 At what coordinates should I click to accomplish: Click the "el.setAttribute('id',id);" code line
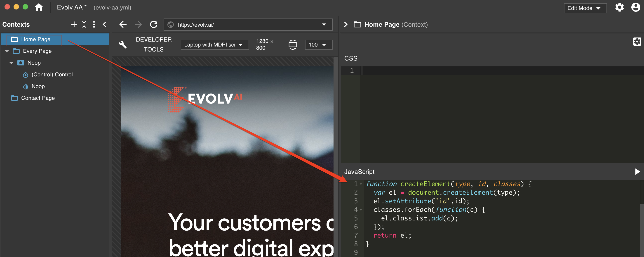tap(421, 201)
